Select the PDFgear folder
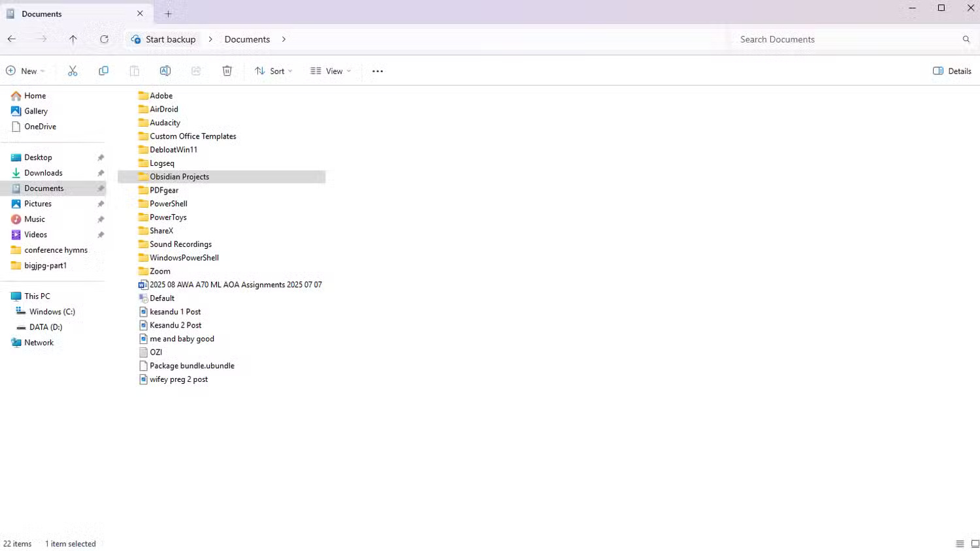 point(164,191)
